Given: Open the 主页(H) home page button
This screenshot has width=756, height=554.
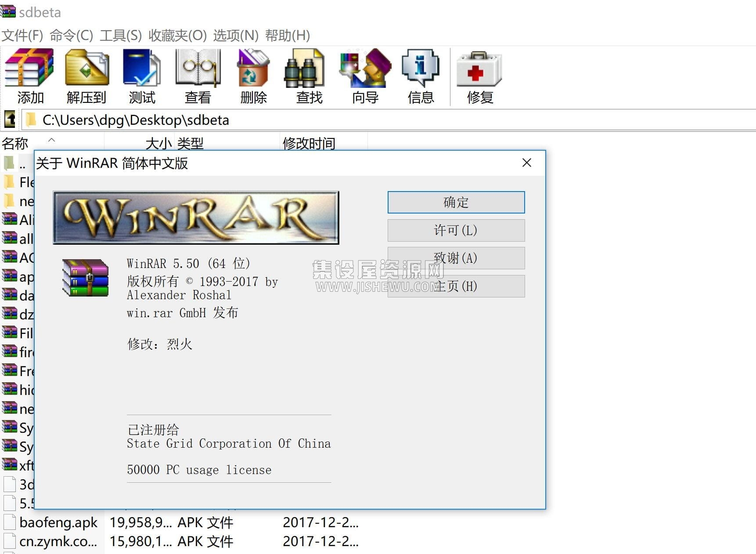Looking at the screenshot, I should click(x=456, y=286).
